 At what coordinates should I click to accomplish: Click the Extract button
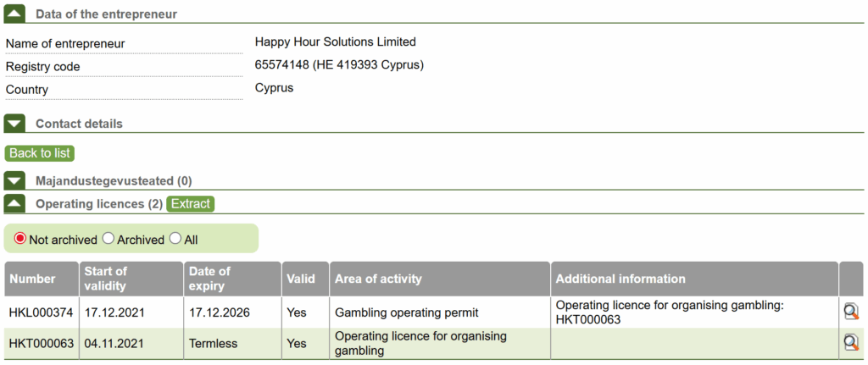click(190, 203)
